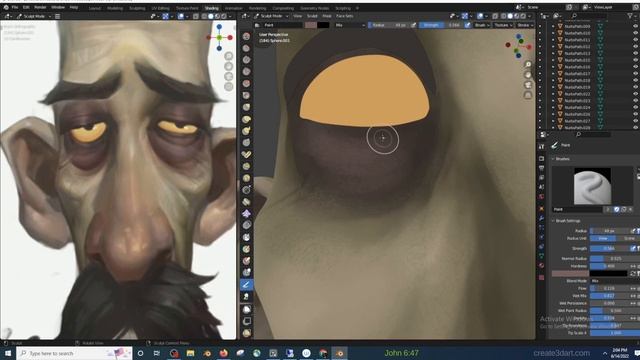Open Face Sets menu in viewport header
The image size is (640, 360).
(x=344, y=16)
